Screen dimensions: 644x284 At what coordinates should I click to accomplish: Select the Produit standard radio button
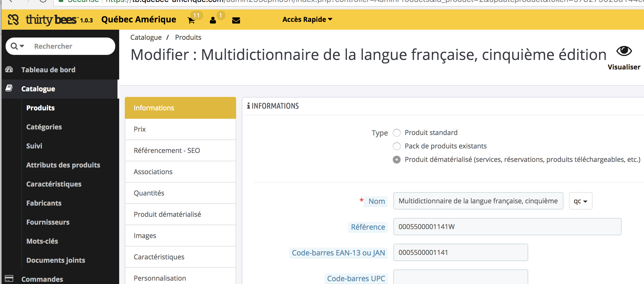397,132
